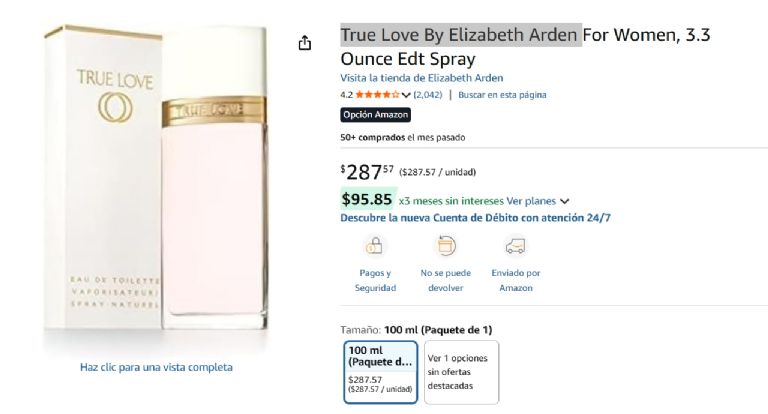Expand the rating breakdown chevron next to stars
The image size is (768, 414).
(x=406, y=95)
